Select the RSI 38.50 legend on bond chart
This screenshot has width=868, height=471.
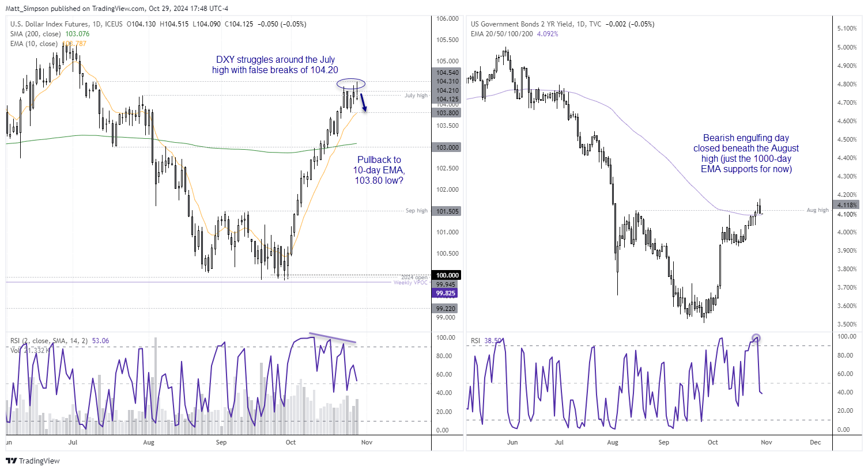click(x=486, y=341)
